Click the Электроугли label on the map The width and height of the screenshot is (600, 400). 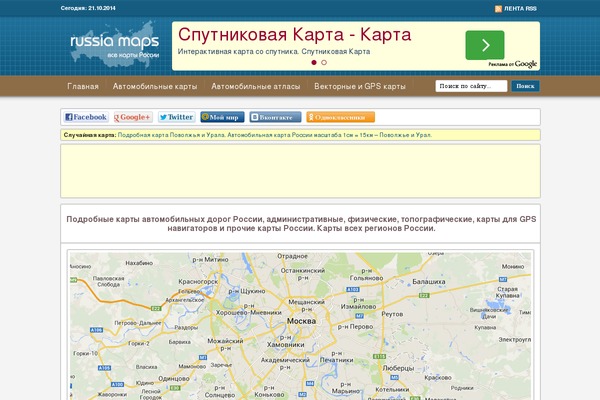(514, 340)
